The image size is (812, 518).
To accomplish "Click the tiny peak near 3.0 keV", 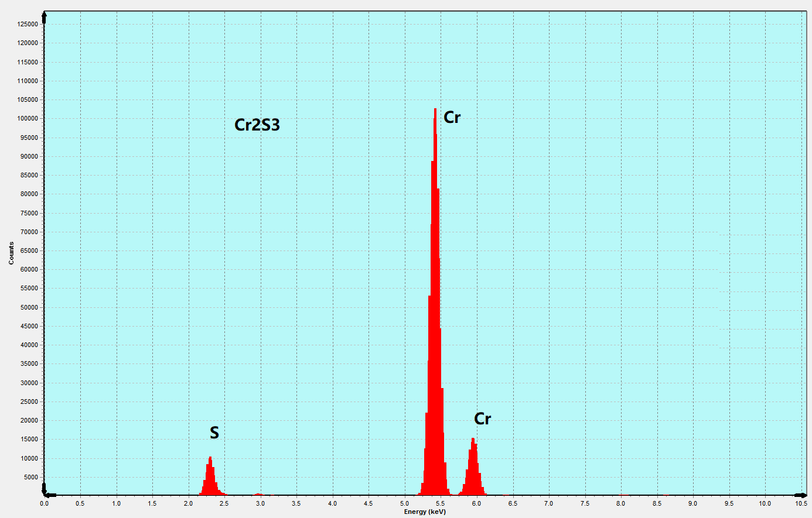I will [258, 495].
